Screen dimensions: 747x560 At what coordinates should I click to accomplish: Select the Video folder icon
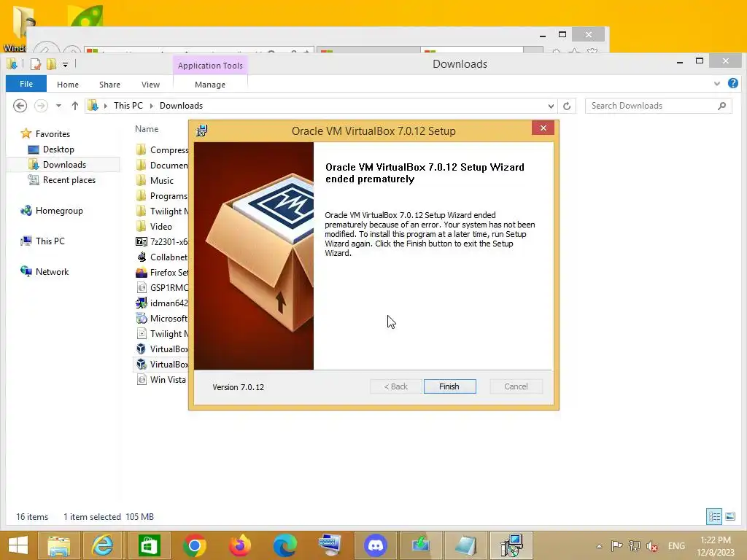(x=141, y=226)
